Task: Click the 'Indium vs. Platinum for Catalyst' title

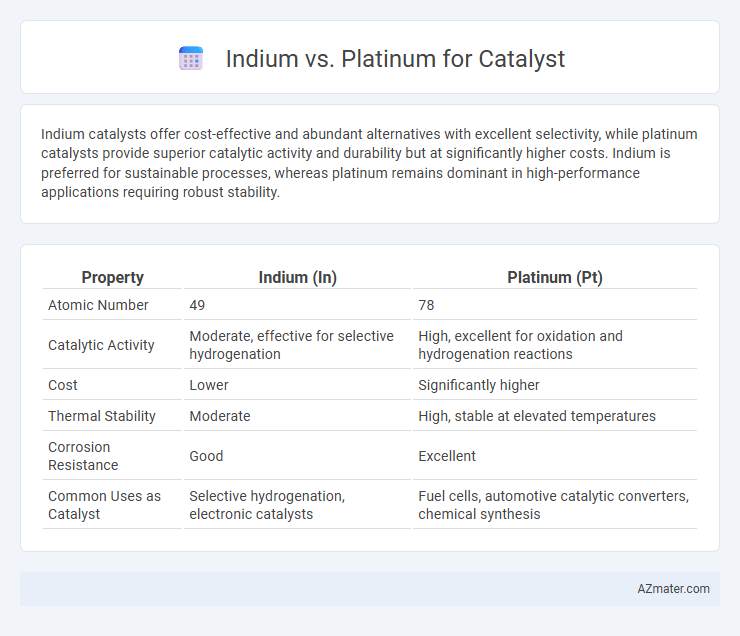Action: 395,59
